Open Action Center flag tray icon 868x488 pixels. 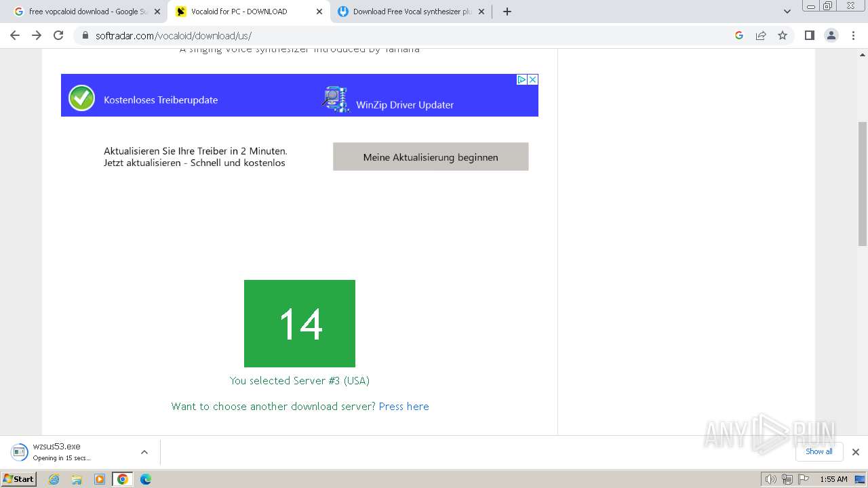pyautogui.click(x=804, y=479)
